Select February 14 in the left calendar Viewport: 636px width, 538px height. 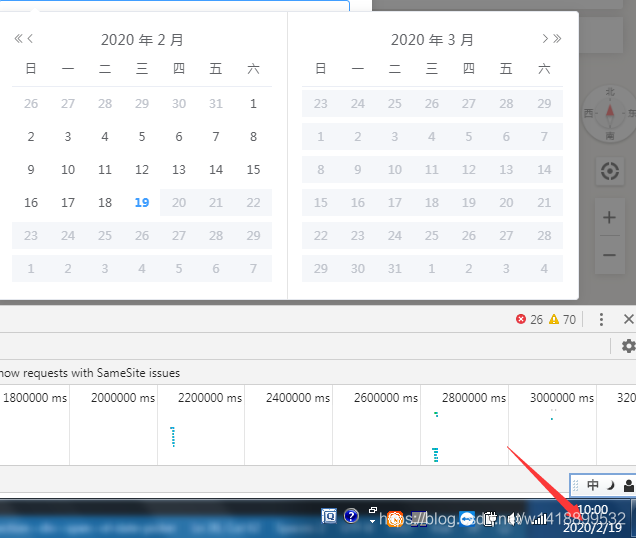[x=216, y=170]
